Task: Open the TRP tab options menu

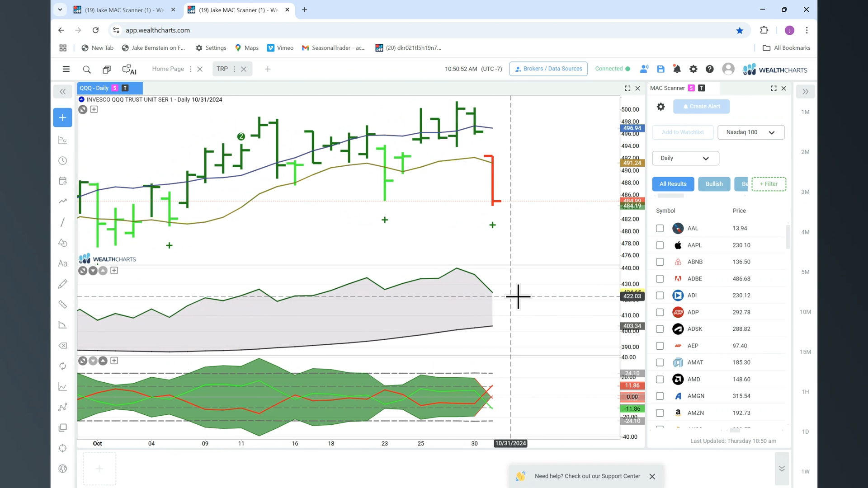Action: pyautogui.click(x=234, y=69)
